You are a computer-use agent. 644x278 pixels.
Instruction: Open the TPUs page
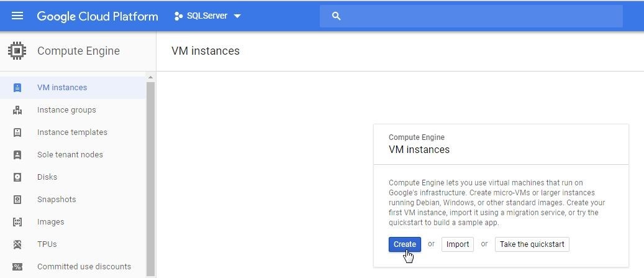pyautogui.click(x=47, y=244)
